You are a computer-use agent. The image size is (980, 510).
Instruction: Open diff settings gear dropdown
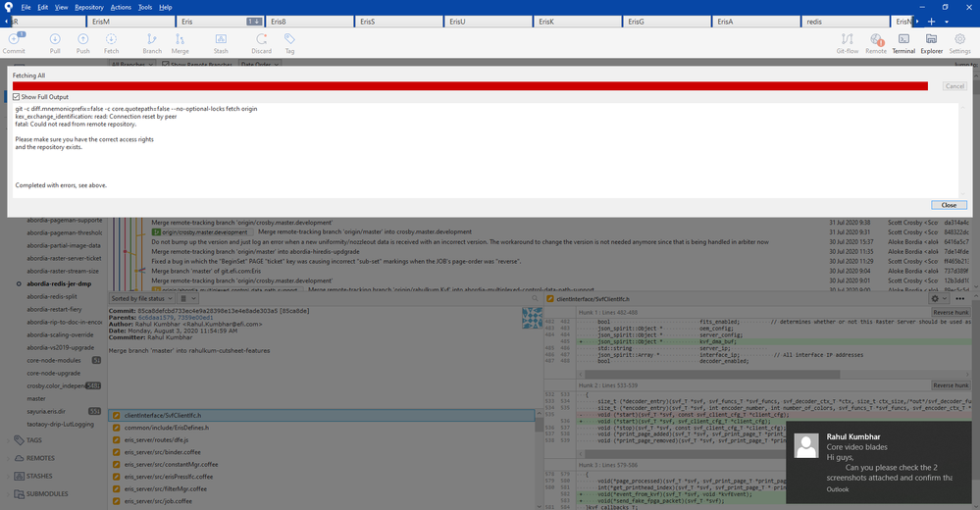939,299
